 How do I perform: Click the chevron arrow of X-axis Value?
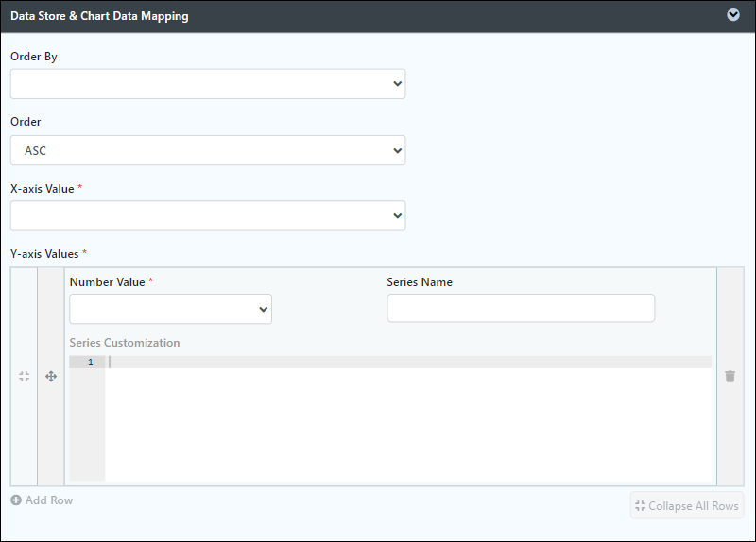click(x=397, y=216)
